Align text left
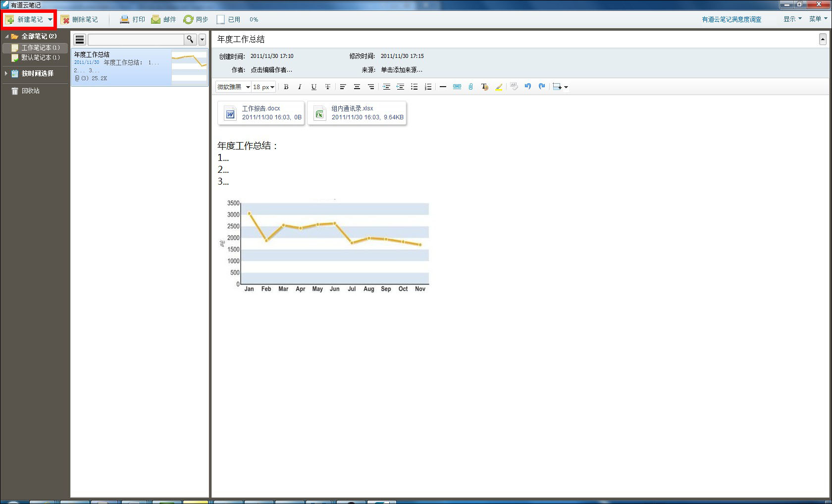Viewport: 832px width, 504px height. pyautogui.click(x=343, y=87)
